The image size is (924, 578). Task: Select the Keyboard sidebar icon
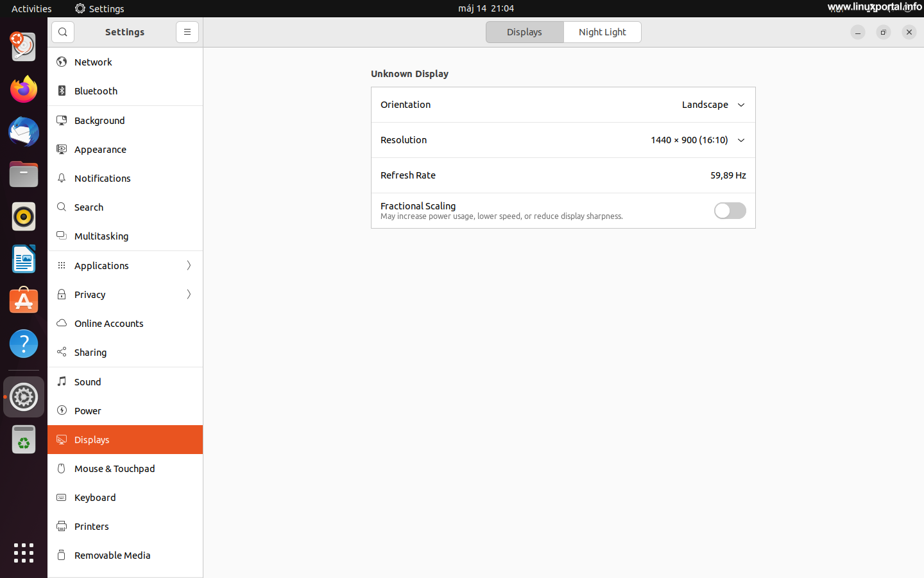coord(62,497)
